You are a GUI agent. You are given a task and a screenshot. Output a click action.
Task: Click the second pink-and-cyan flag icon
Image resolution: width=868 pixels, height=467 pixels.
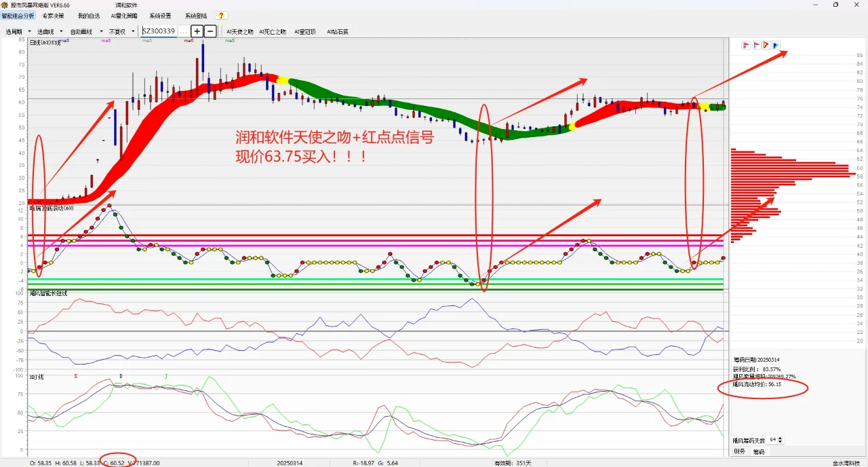(756, 45)
